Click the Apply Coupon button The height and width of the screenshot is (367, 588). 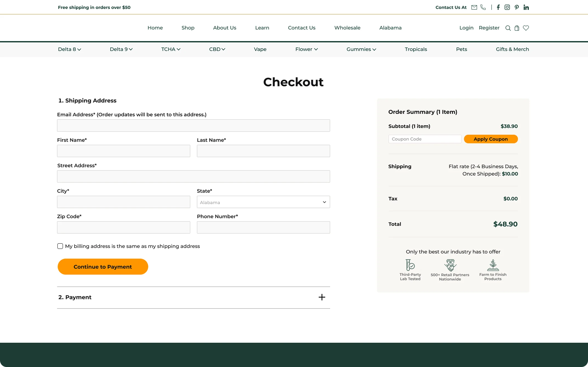point(491,139)
